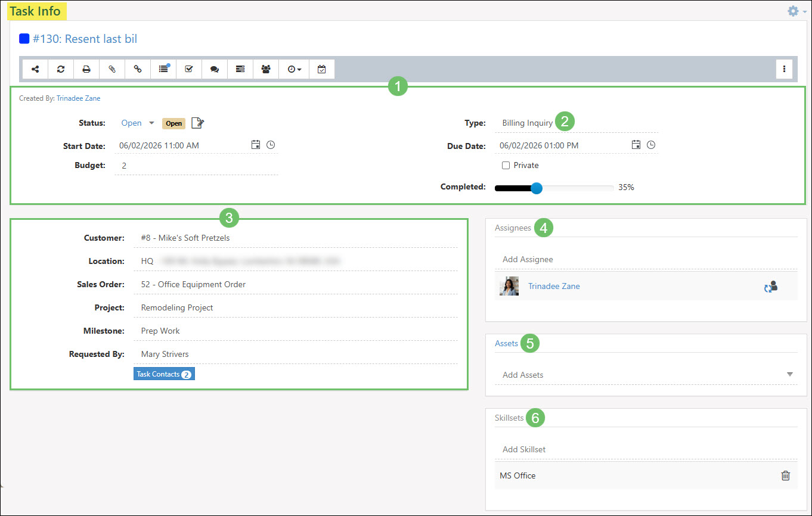Click the group of people icon
812x516 pixels.
click(266, 69)
